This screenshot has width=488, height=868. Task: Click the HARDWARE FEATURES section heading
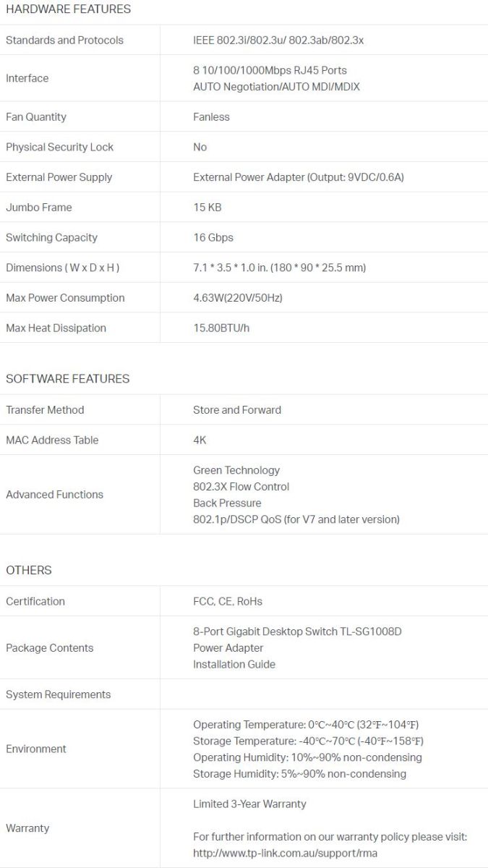tap(69, 9)
